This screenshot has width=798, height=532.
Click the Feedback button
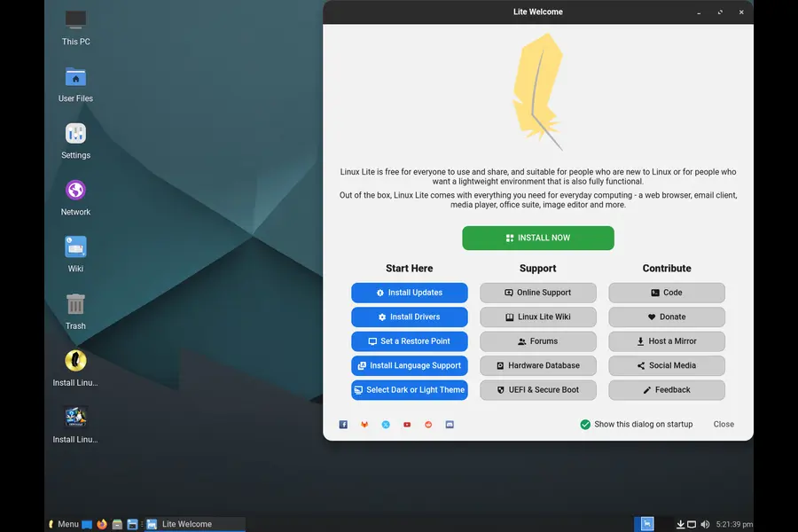667,390
